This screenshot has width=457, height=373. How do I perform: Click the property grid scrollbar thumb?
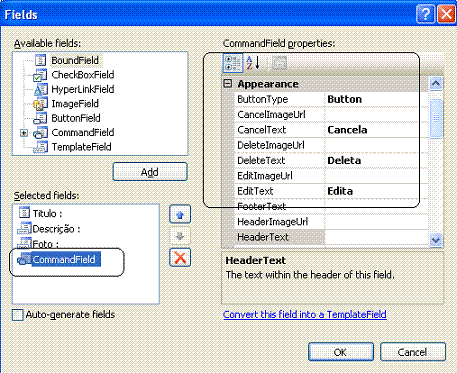tap(436, 118)
